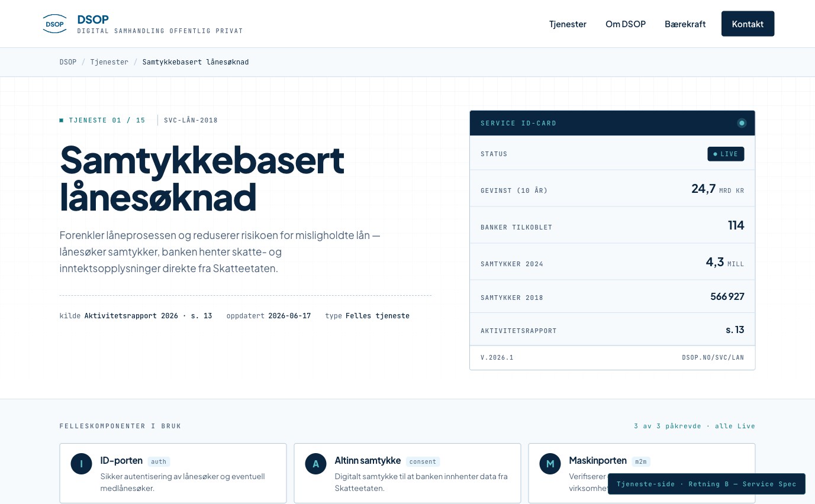Click the Maskinporten card title
The width and height of the screenshot is (815, 504).
point(598,461)
